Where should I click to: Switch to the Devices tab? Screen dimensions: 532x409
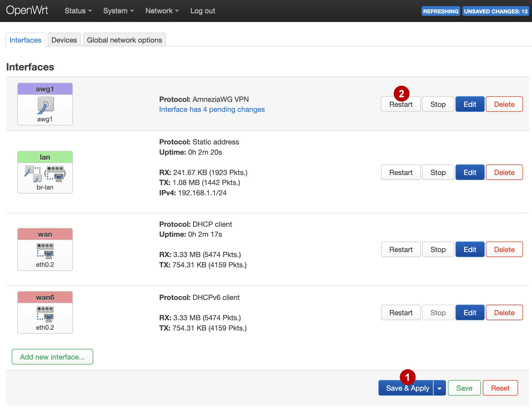coord(64,40)
